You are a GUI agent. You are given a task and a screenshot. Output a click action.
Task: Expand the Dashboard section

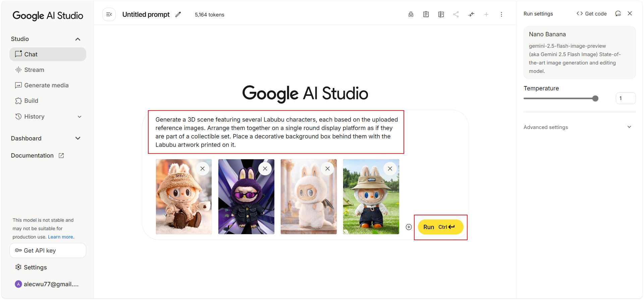click(x=78, y=138)
